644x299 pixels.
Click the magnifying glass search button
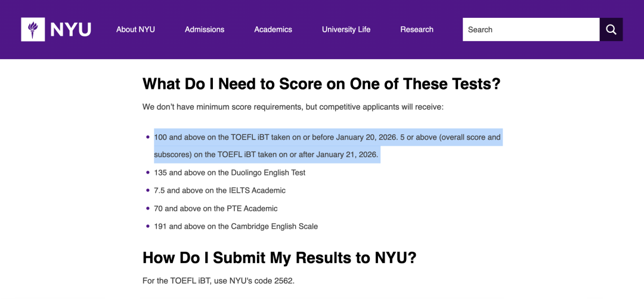tap(611, 29)
